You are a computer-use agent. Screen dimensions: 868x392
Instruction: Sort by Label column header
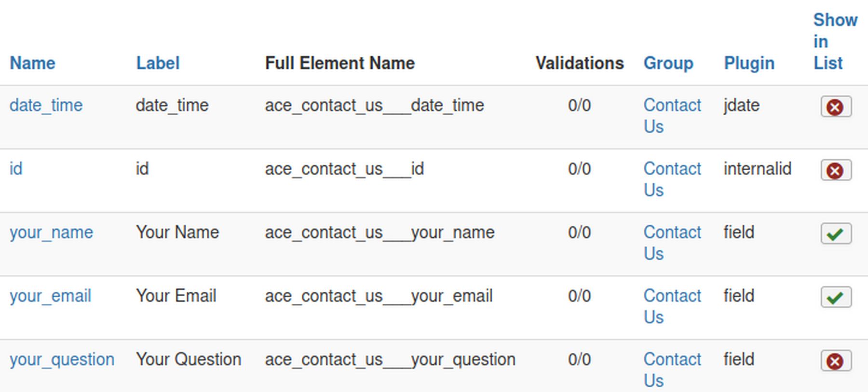tap(158, 63)
